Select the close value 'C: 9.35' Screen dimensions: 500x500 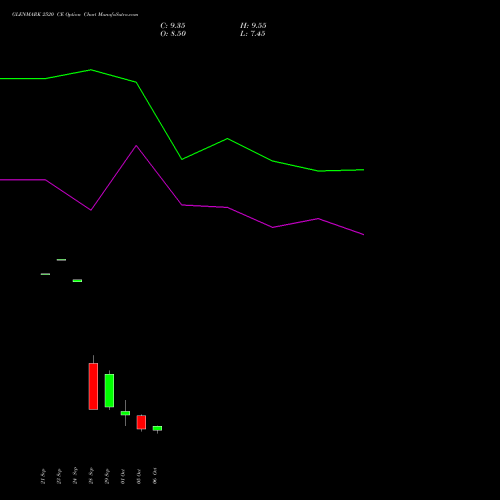pyautogui.click(x=173, y=26)
